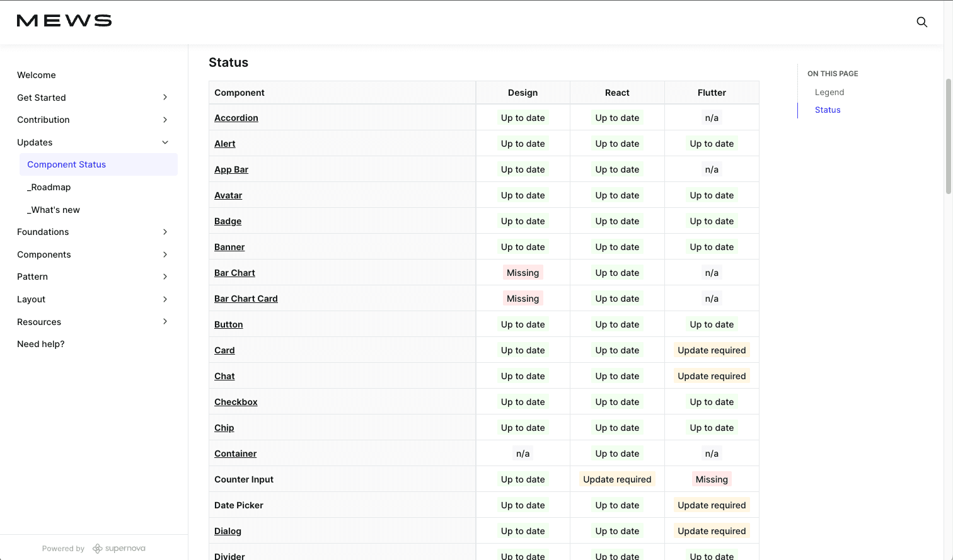This screenshot has width=953, height=560.
Task: Expand the Foundations section chevron
Action: coord(165,232)
